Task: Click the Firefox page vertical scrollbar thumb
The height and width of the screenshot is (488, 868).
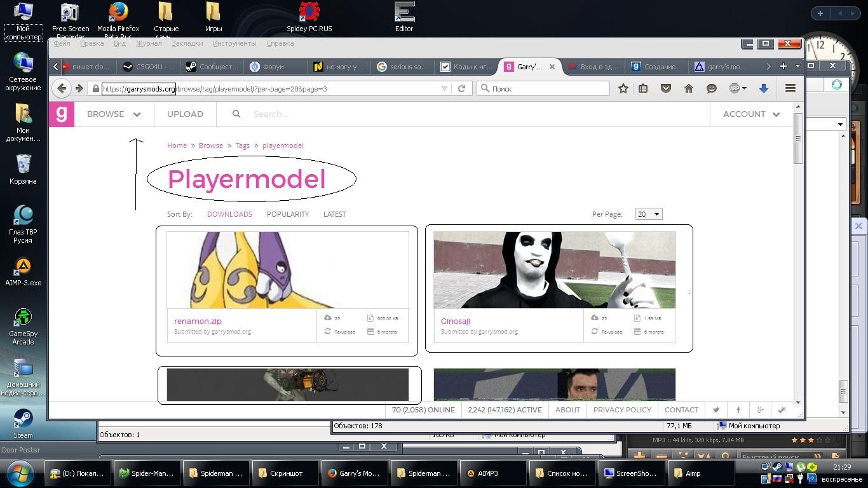Action: pos(798,138)
